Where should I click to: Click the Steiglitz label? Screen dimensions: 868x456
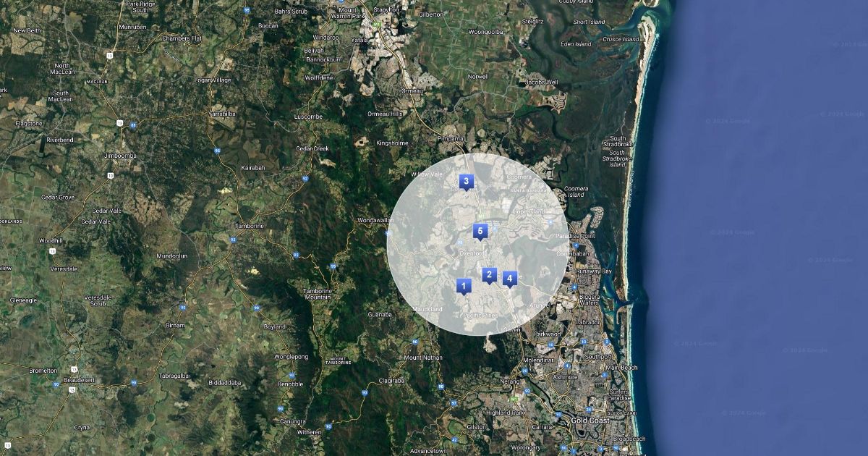(x=533, y=22)
